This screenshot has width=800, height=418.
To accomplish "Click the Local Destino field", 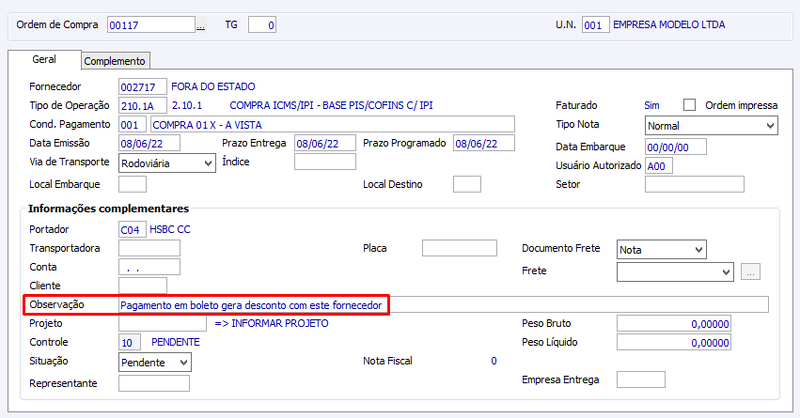I will point(467,184).
